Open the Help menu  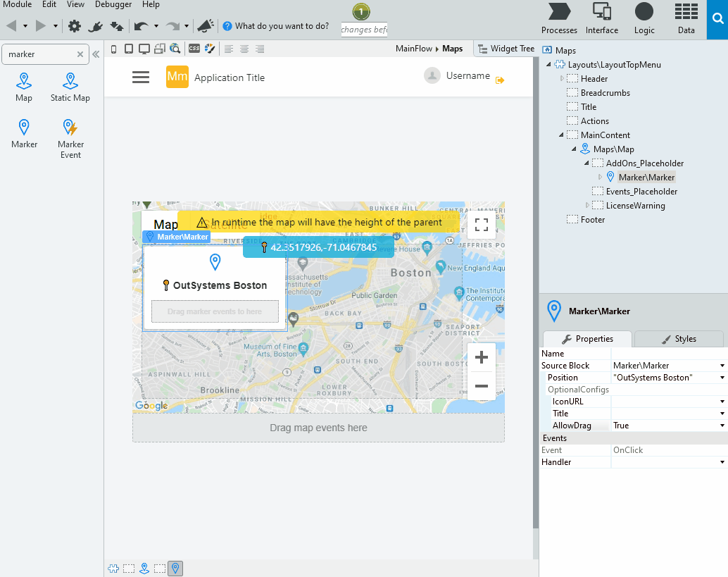151,5
